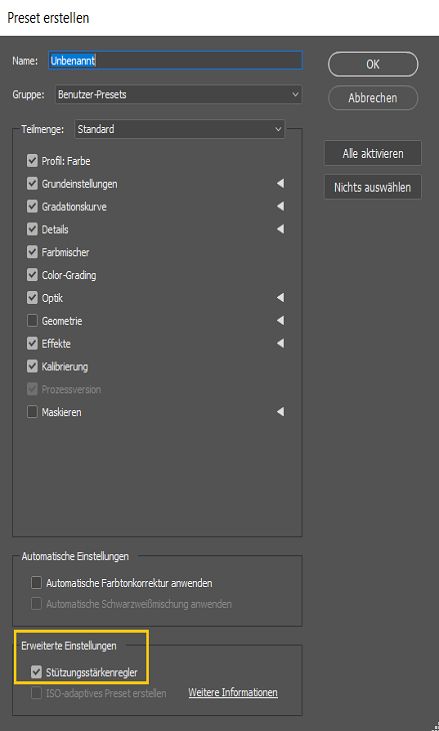Click the Kalibrierung label

click(x=65, y=366)
